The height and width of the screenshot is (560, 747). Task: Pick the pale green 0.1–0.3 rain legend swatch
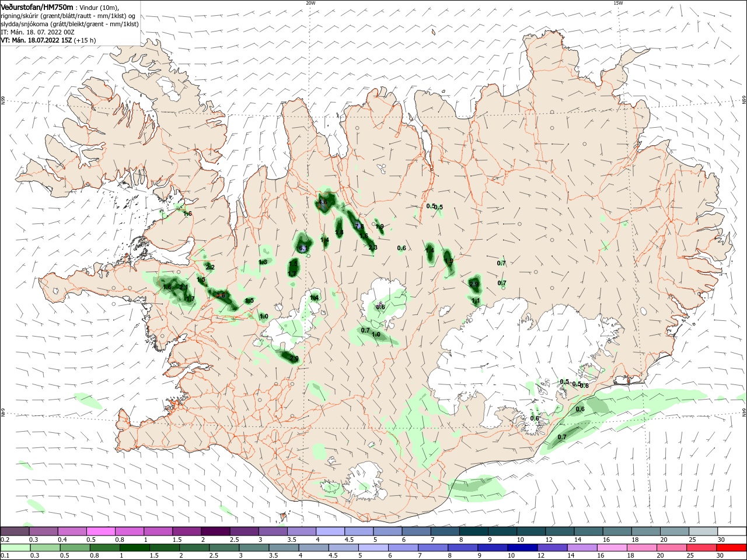click(15, 548)
